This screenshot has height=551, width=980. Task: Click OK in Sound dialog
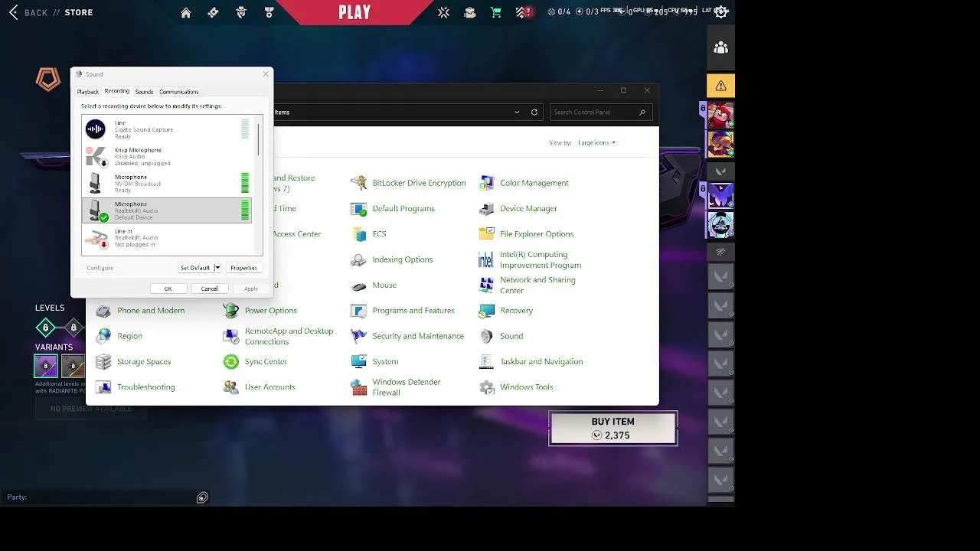click(168, 289)
